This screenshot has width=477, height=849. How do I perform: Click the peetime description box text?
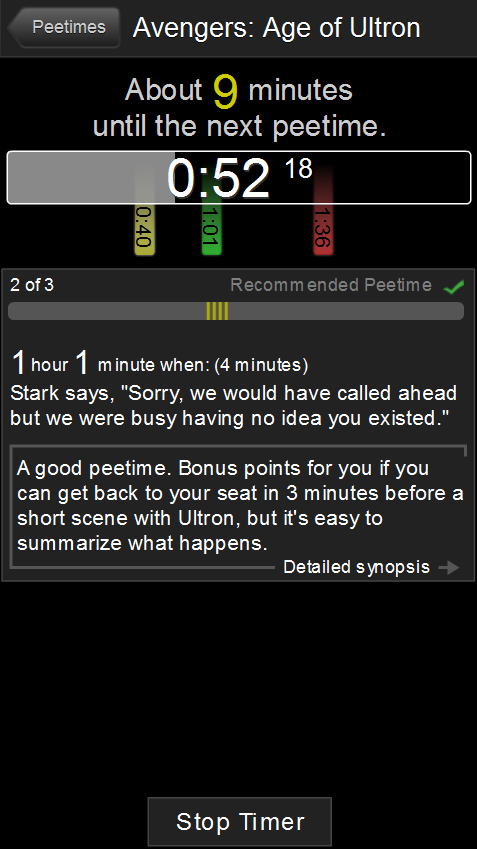(x=240, y=505)
